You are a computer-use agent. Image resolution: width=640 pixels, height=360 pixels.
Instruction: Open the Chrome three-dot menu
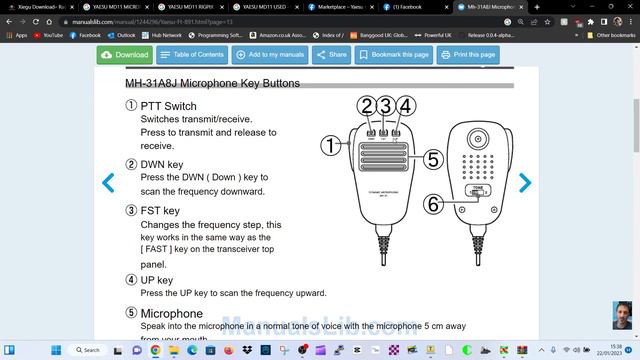pyautogui.click(x=631, y=22)
